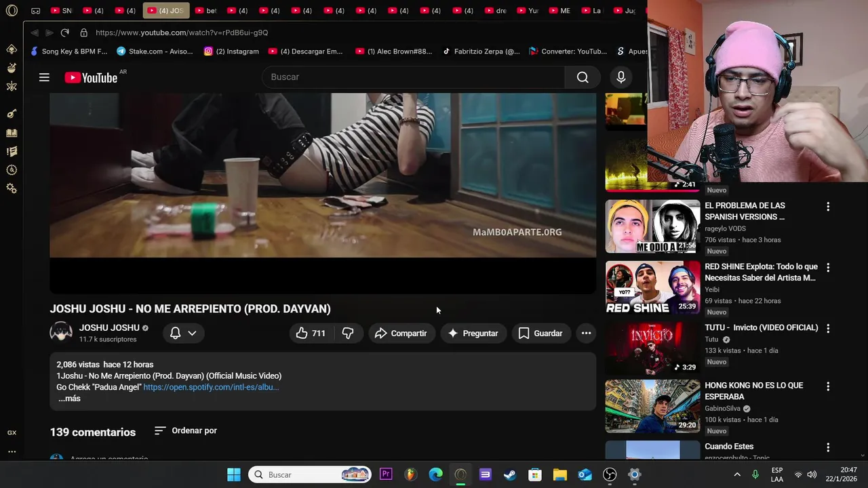Open Opera sidebar settings gear
Viewport: 868px width, 488px height.
click(12, 188)
